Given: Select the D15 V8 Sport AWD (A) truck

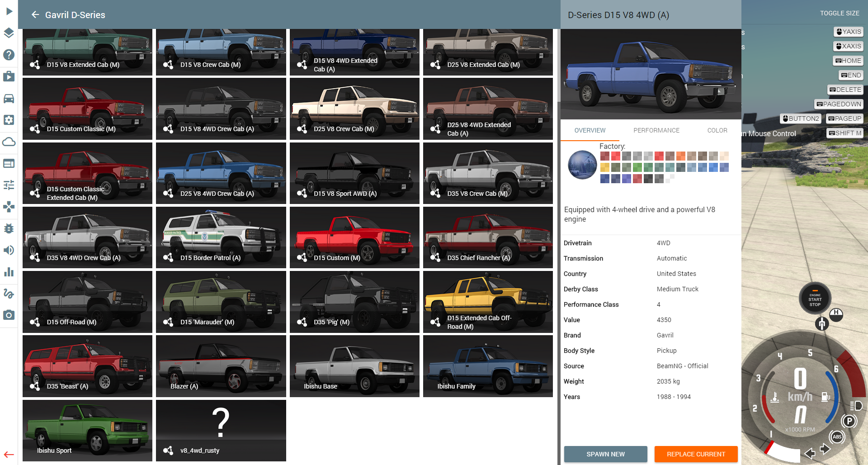Looking at the screenshot, I should click(354, 173).
